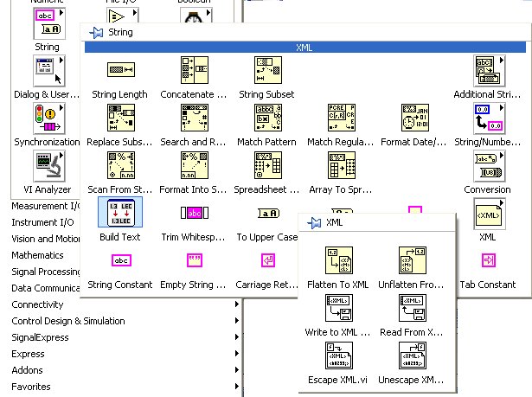Choose the String Subset function

point(268,70)
